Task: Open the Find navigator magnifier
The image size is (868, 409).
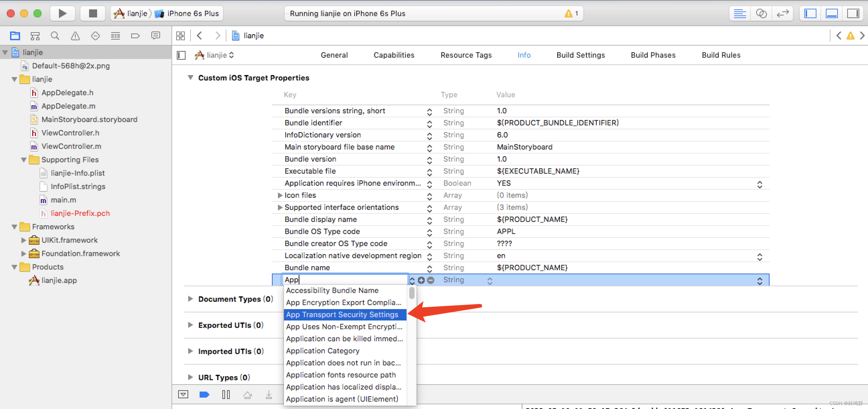Action: [55, 36]
